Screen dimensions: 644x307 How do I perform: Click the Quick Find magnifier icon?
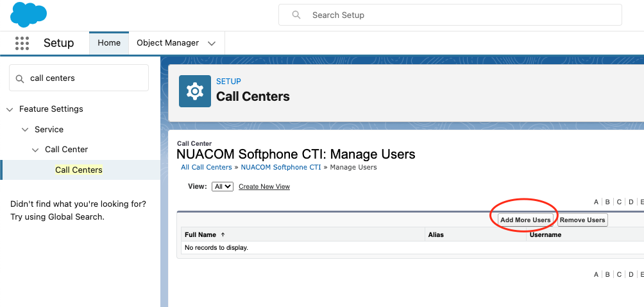click(19, 78)
